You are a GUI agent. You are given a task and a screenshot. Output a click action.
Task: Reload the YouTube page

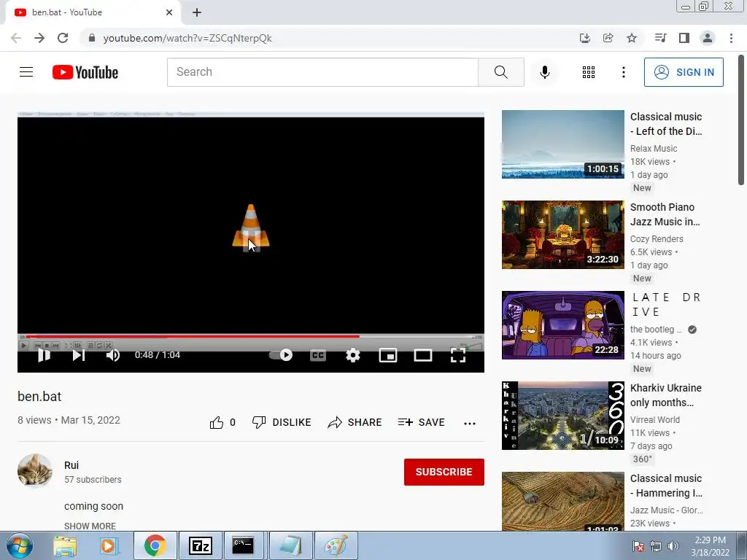(x=63, y=38)
